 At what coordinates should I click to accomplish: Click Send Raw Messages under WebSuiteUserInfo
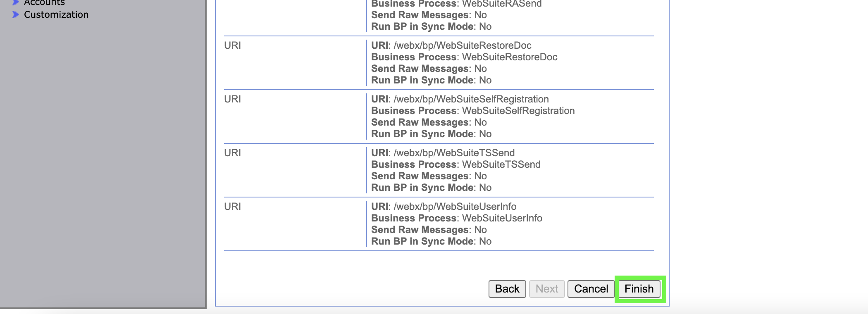(x=429, y=230)
